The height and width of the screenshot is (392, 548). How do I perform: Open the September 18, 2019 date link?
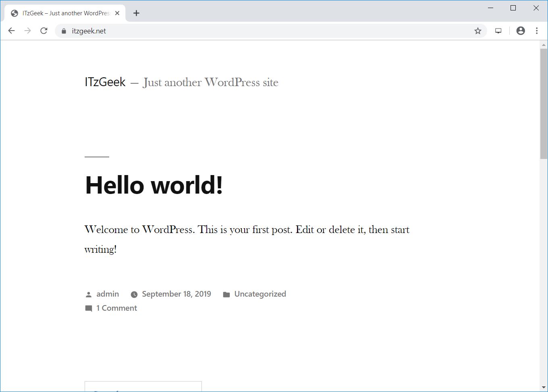click(176, 294)
